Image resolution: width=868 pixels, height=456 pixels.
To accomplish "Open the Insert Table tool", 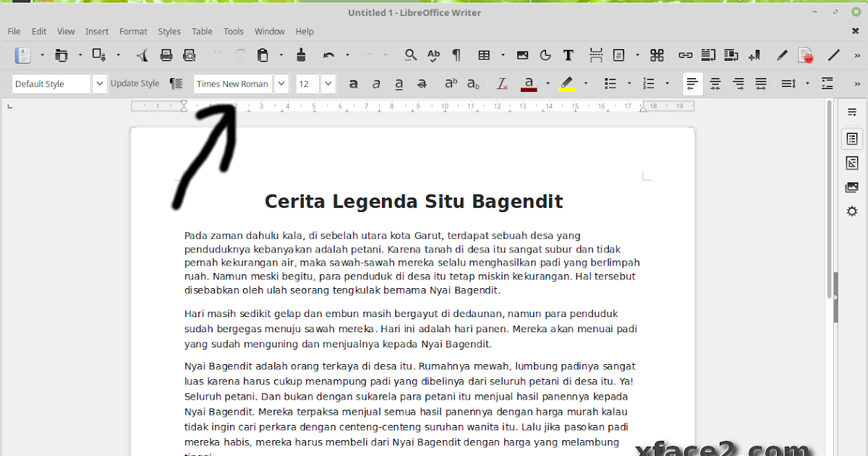I will tap(485, 54).
